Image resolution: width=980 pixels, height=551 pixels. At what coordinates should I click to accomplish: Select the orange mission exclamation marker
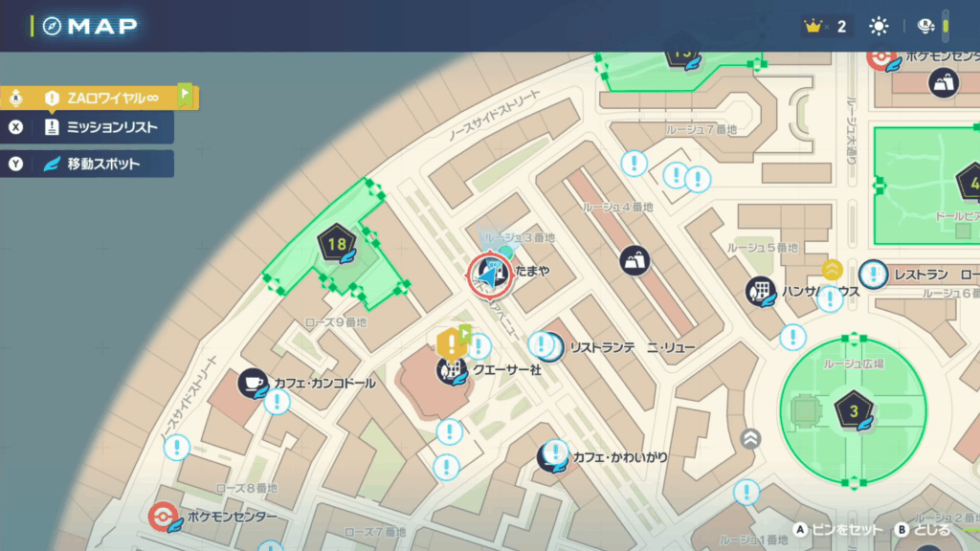(451, 343)
